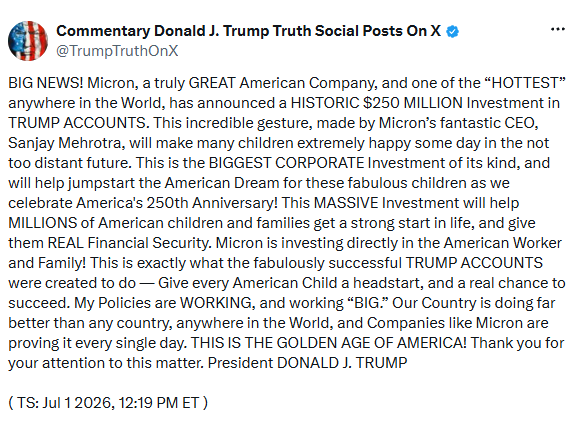Click the '250th Anniversary!' text
The height and width of the screenshot is (424, 580).
tap(212, 203)
